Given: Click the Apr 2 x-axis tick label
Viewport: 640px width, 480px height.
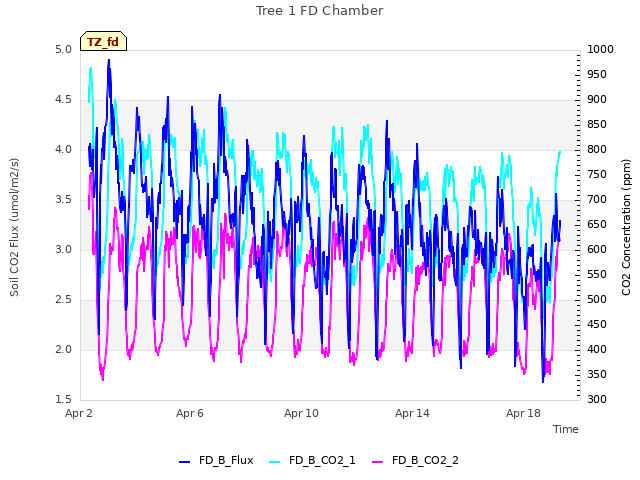Looking at the screenshot, I should (79, 413).
